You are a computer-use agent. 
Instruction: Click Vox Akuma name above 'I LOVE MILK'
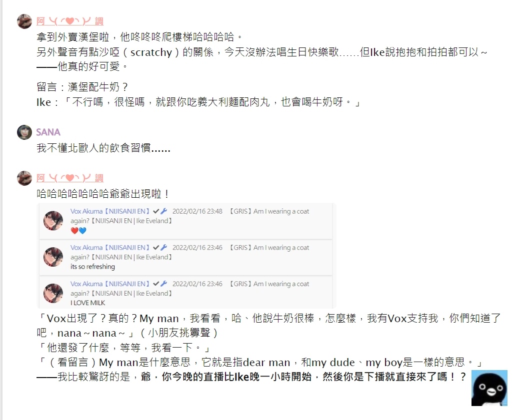click(110, 284)
